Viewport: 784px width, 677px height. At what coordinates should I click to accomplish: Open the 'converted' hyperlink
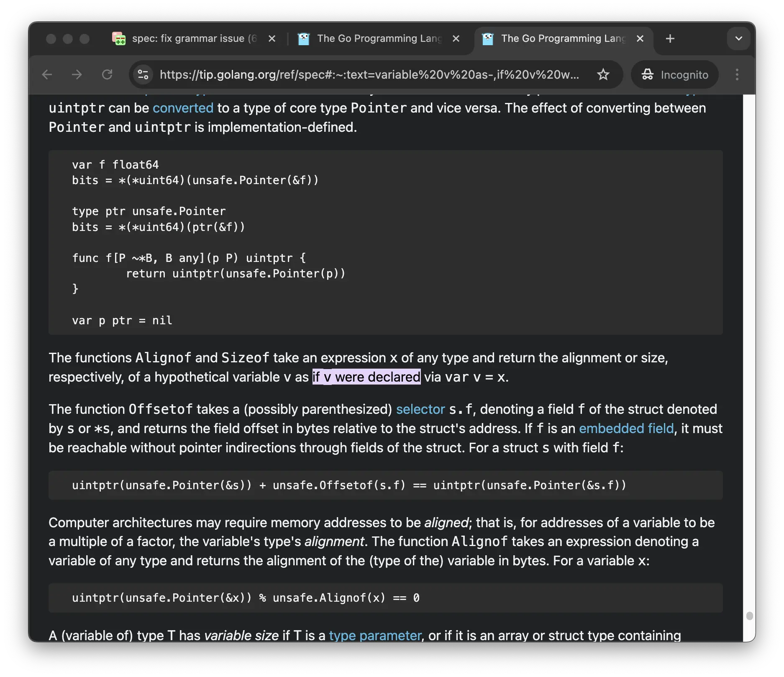tap(183, 108)
